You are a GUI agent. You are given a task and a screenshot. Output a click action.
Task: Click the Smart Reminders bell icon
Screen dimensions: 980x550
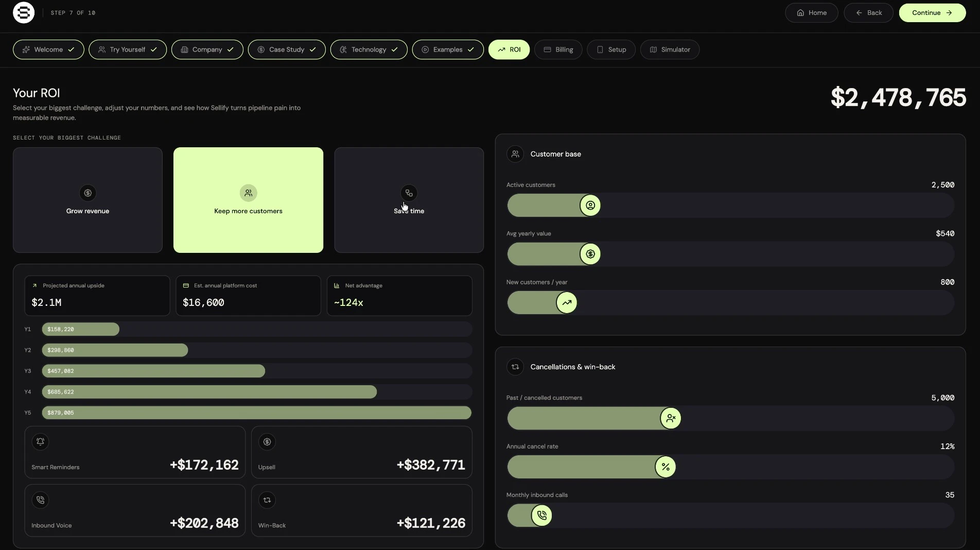pos(40,441)
